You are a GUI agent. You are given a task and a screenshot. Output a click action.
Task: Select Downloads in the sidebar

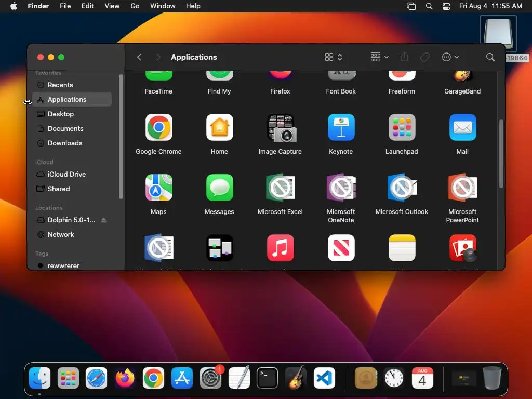click(x=72, y=143)
